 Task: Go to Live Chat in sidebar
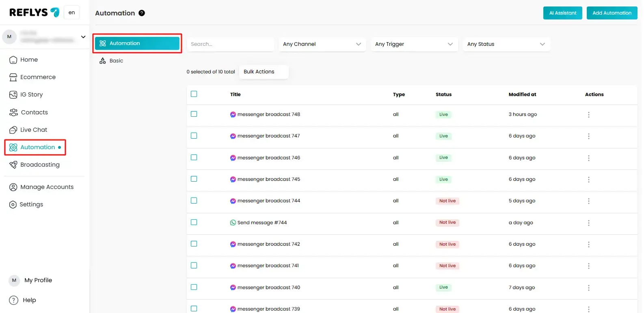pos(33,130)
